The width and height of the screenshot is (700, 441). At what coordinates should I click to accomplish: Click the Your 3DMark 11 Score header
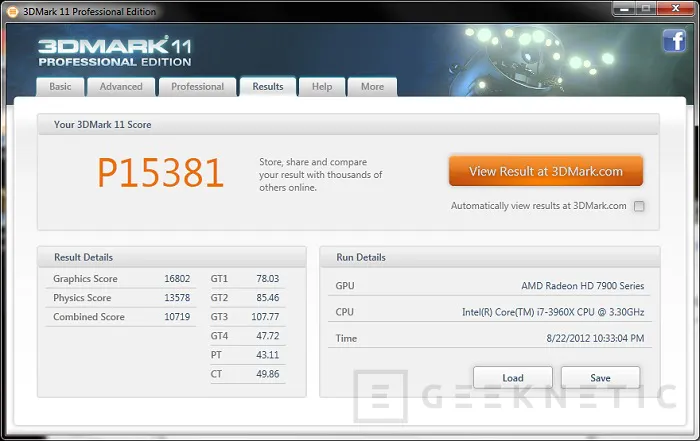coord(348,125)
